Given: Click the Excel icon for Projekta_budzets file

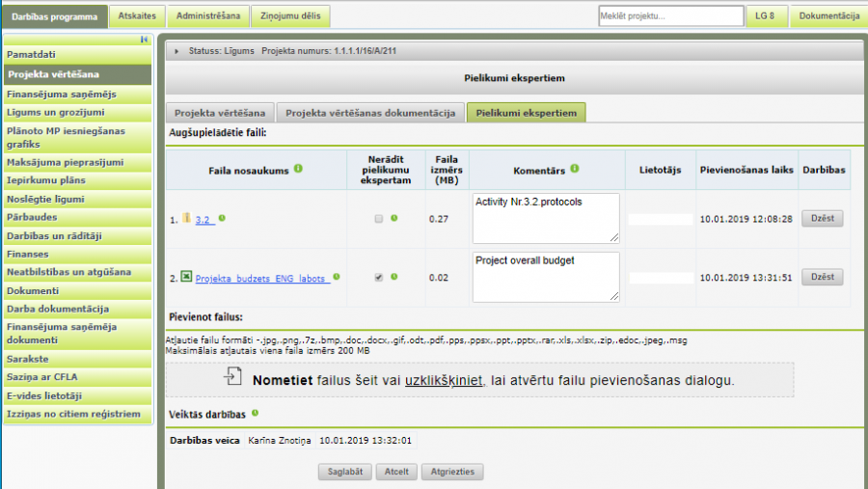Looking at the screenshot, I should 187,277.
